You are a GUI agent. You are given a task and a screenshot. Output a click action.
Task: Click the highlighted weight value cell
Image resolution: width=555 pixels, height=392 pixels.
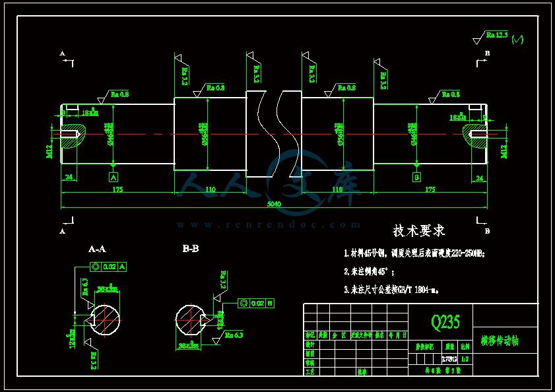click(450, 359)
